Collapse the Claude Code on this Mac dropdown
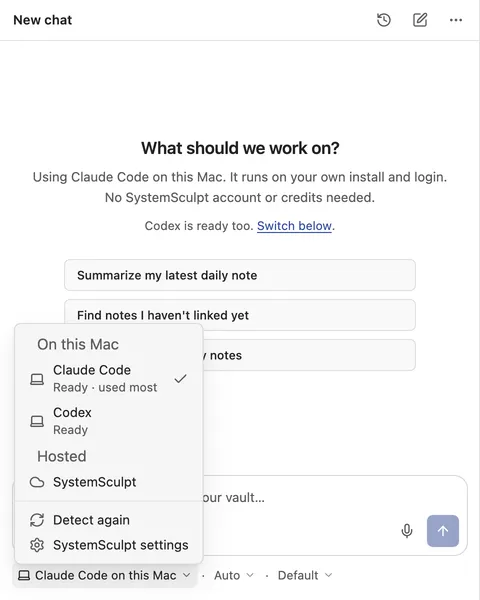The image size is (480, 600). [104, 575]
